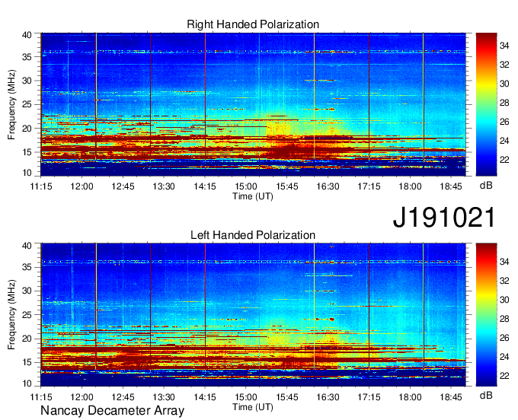Click the 14:15 time tick of Right Handed plot

click(x=205, y=186)
